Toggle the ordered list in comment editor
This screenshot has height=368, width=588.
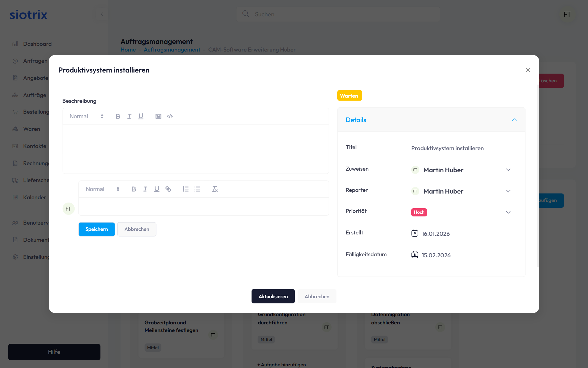pyautogui.click(x=186, y=189)
